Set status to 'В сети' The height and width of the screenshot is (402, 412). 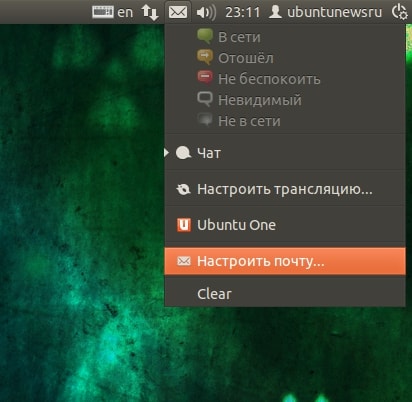[285, 37]
